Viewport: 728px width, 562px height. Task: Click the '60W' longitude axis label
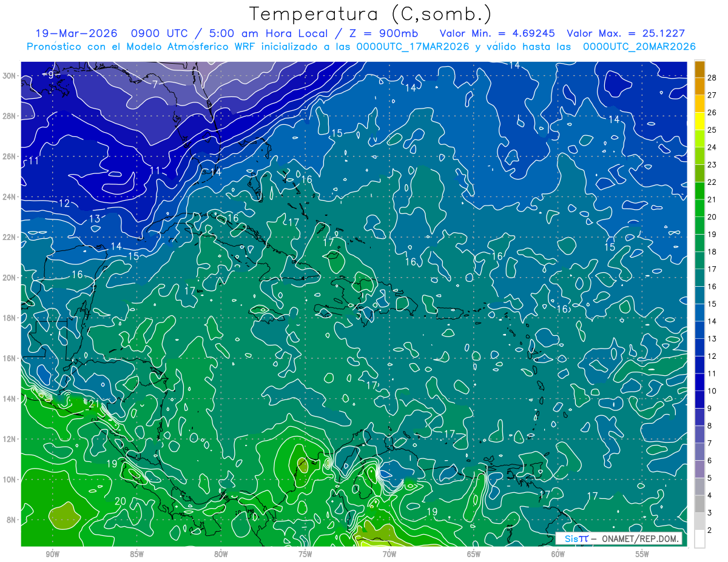(558, 554)
